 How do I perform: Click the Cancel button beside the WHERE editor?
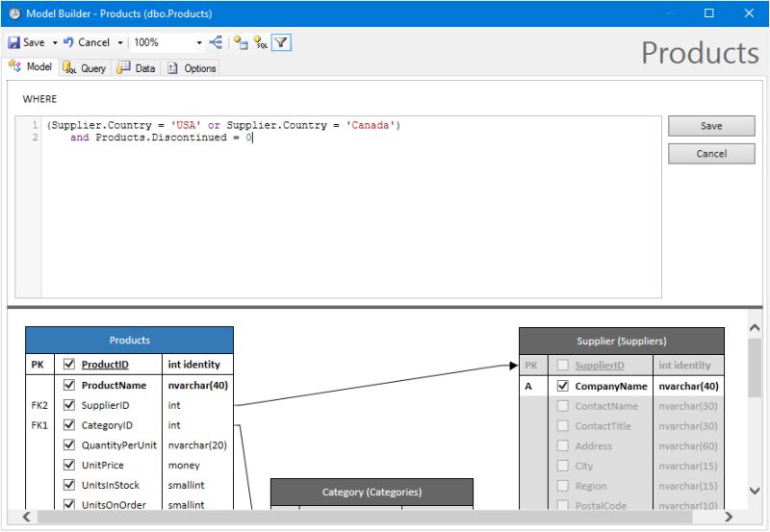coord(711,154)
